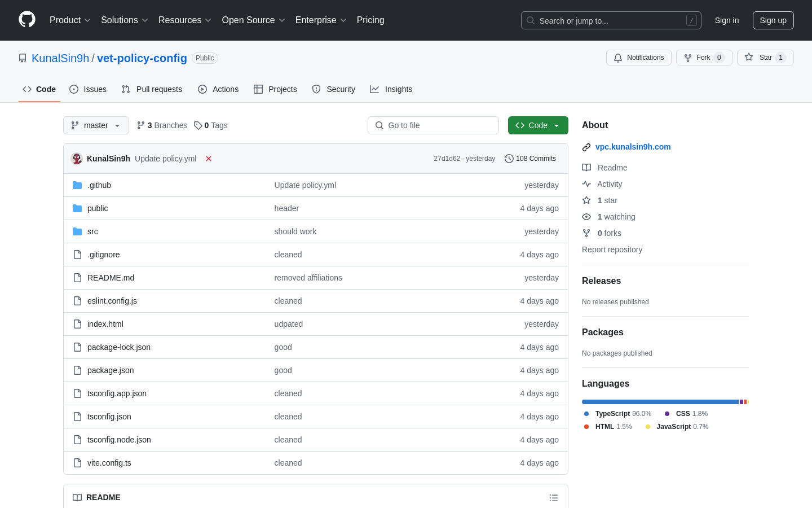Viewport: 812px width, 508px height.
Task: Open the Projects tab
Action: tap(275, 89)
